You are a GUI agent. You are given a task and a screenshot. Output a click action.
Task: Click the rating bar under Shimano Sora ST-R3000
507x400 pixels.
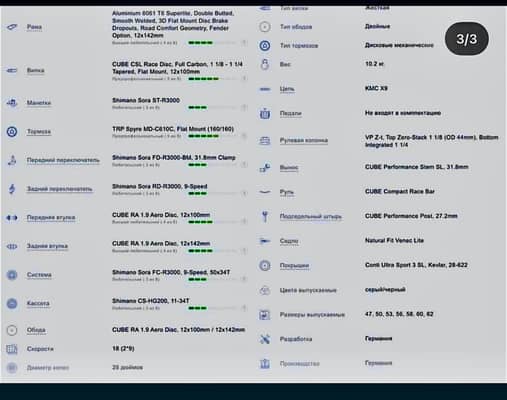coord(197,107)
